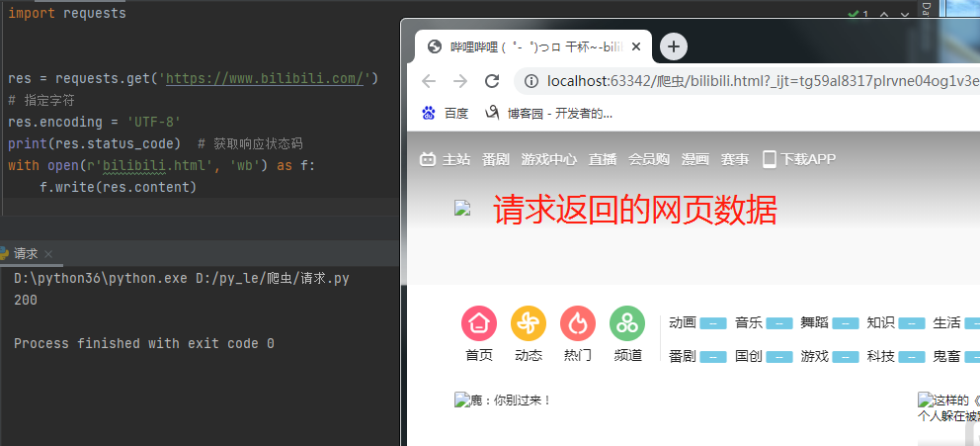
Task: Open the 鬼畜 category
Action: 946,357
